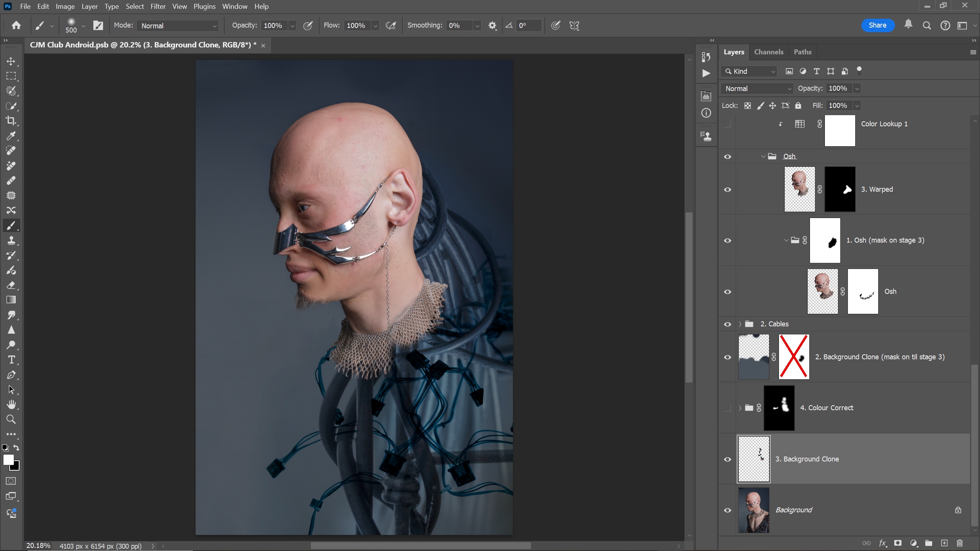
Task: Activate the Hand tool
Action: pyautogui.click(x=11, y=405)
